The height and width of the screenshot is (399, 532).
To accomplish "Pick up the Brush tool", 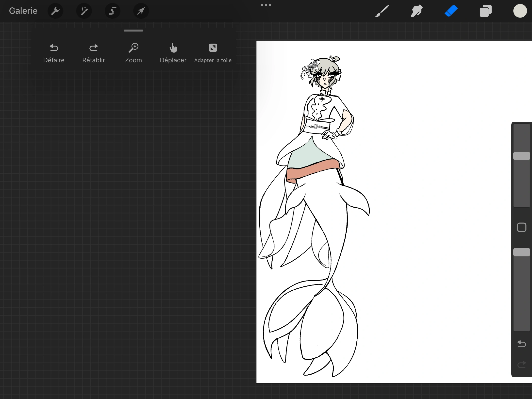I will tap(382, 11).
